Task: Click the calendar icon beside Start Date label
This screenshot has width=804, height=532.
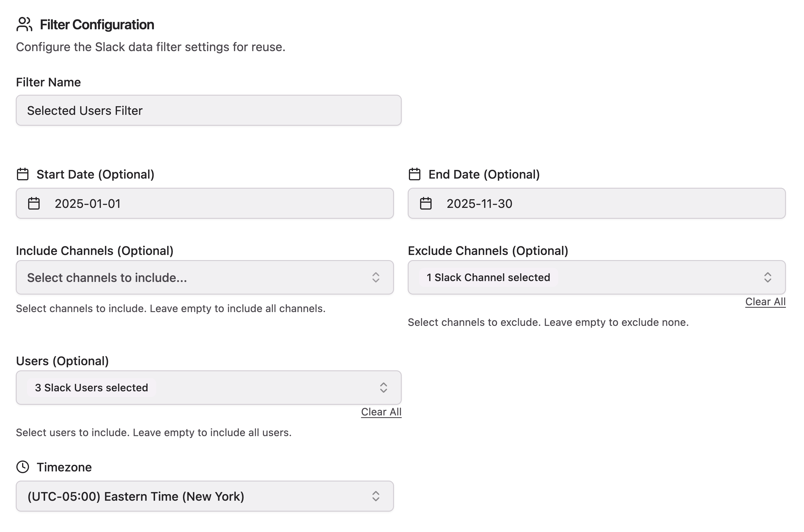Action: (23, 174)
